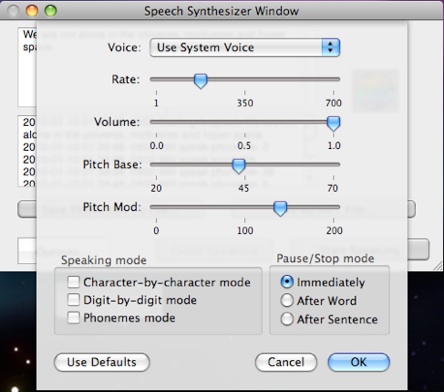
Task: Open the Voice popup menu
Action: click(245, 48)
